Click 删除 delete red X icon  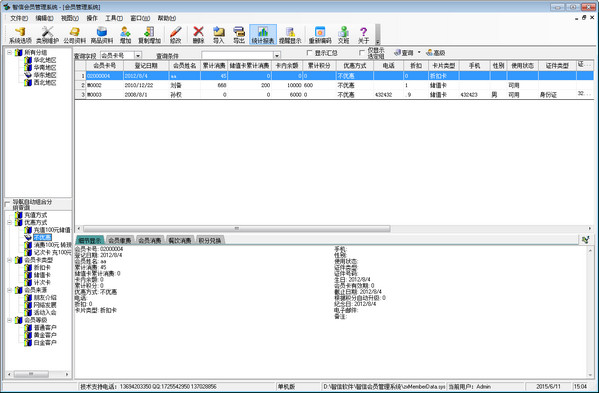click(x=198, y=35)
